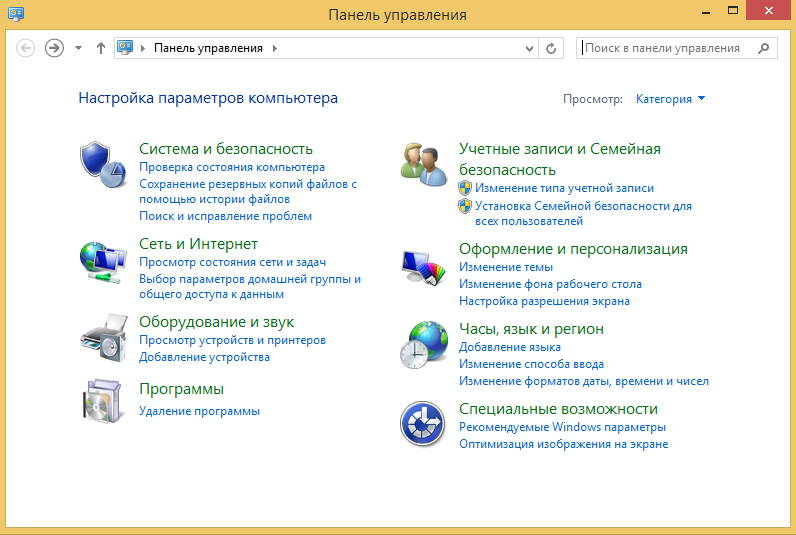Open 'Просмотр устройств и принтеров'
This screenshot has height=535, width=796.
pos(233,340)
